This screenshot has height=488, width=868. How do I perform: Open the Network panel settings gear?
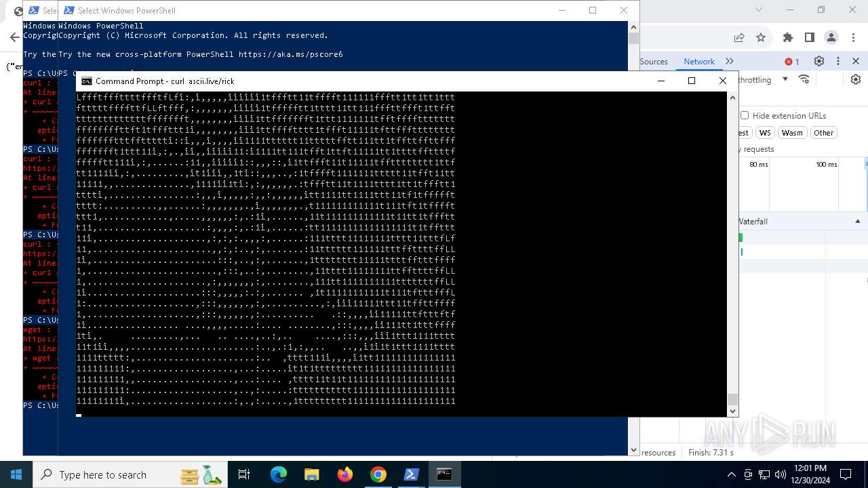[x=856, y=79]
